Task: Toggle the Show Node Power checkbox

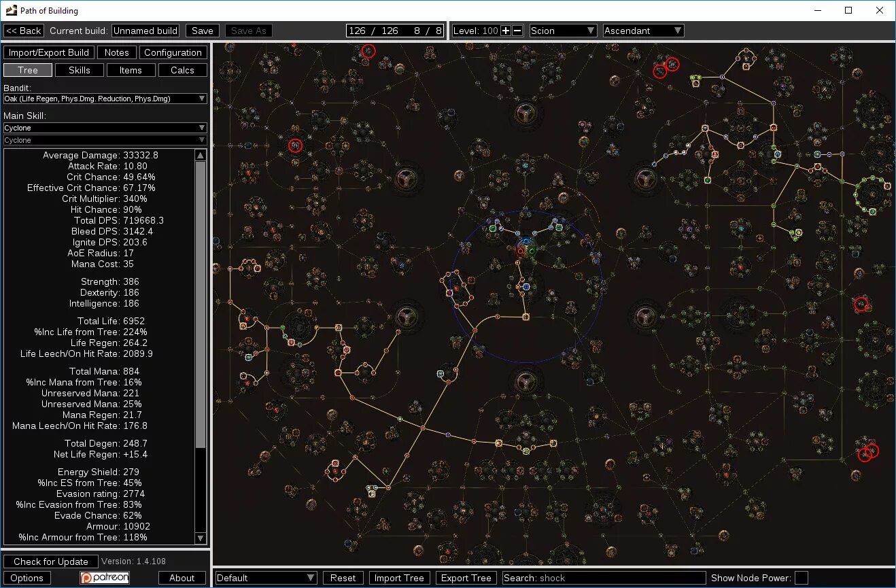Action: (802, 578)
